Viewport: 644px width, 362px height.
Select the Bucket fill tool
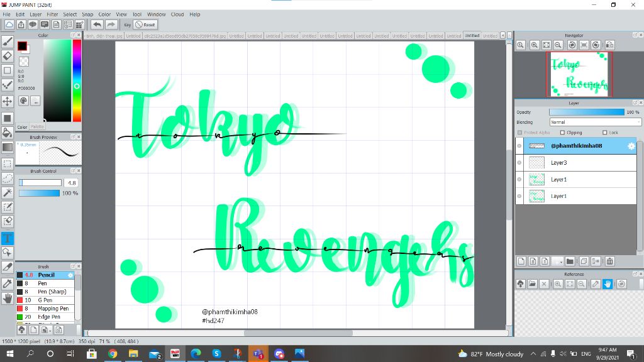point(8,132)
